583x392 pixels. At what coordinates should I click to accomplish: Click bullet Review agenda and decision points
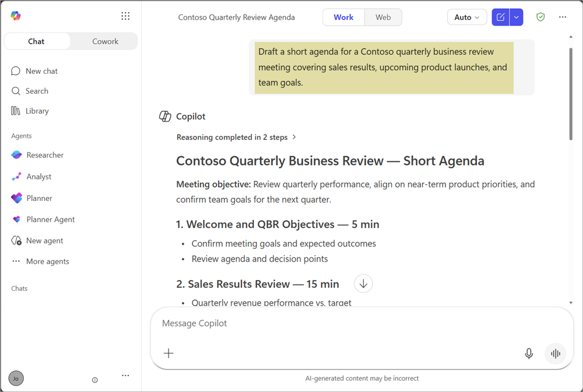click(x=259, y=259)
